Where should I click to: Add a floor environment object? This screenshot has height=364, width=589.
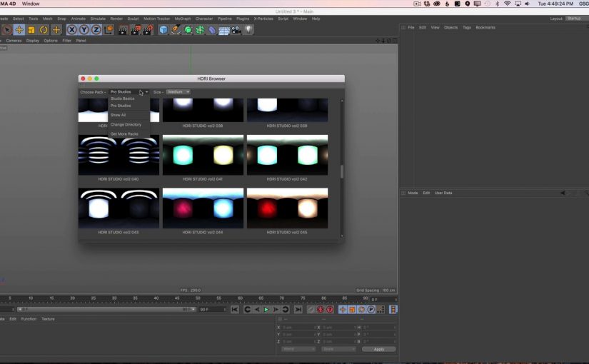click(x=224, y=30)
